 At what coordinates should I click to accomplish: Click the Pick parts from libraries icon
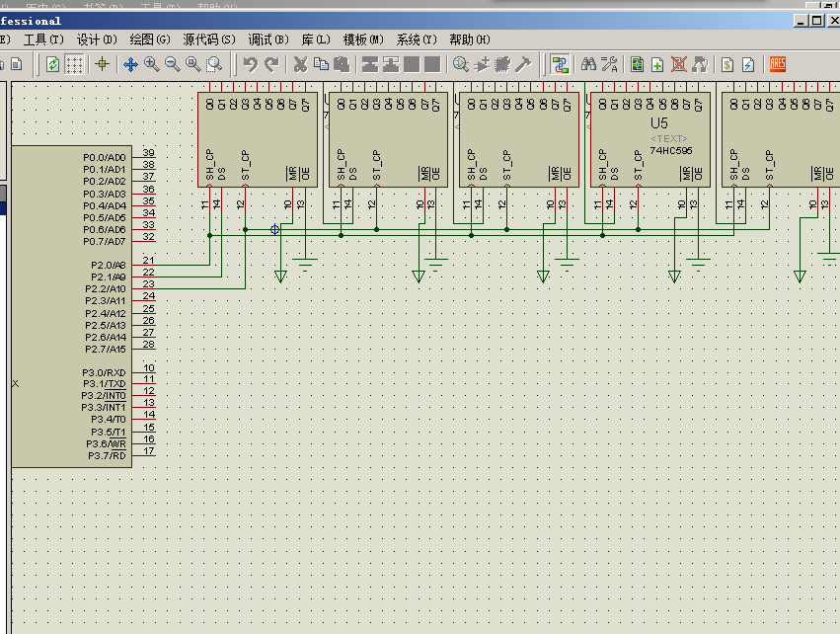(x=461, y=65)
